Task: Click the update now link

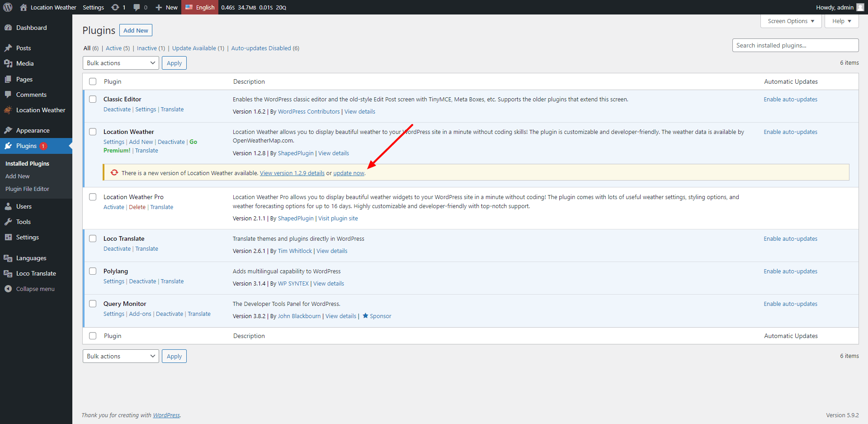Action: tap(349, 173)
